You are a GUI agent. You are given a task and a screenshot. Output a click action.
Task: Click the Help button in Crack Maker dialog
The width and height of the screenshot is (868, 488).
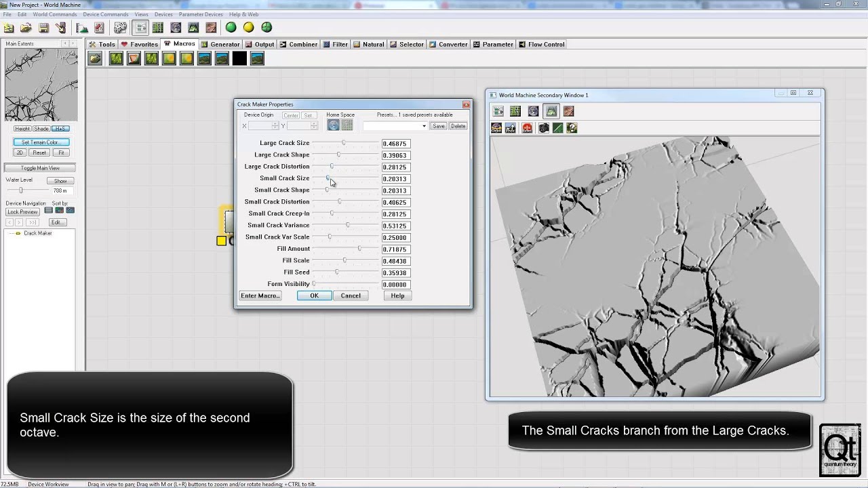pyautogui.click(x=397, y=296)
